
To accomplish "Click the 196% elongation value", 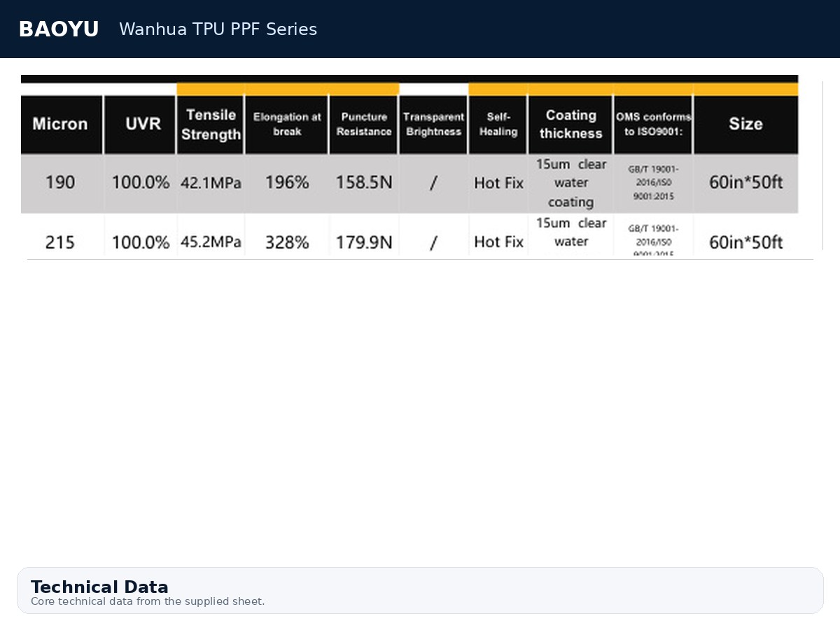I will 287,183.
